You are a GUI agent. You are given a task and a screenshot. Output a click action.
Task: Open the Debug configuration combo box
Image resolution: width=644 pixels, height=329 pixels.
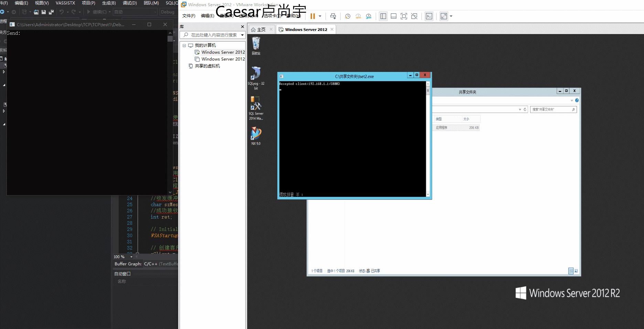pos(169,12)
